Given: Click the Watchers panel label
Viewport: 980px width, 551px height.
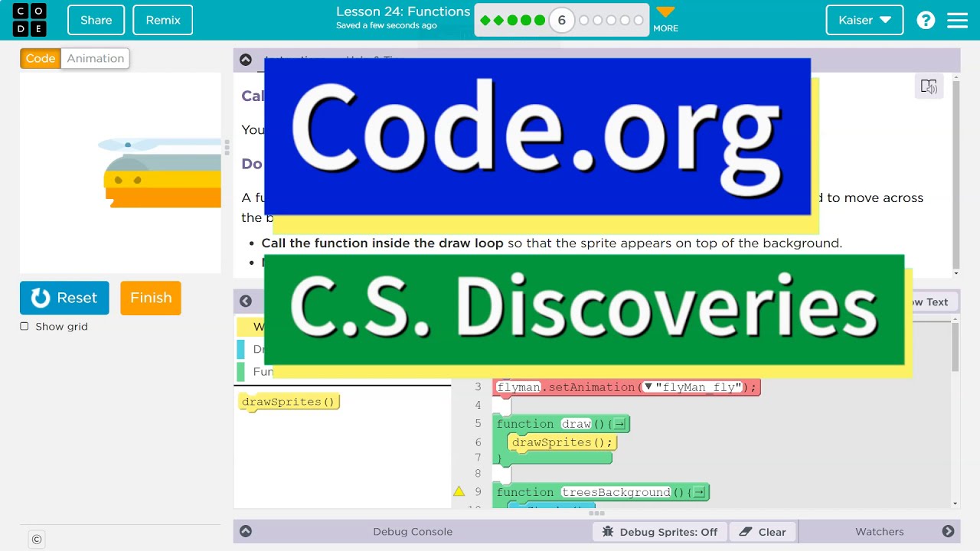Looking at the screenshot, I should point(879,532).
